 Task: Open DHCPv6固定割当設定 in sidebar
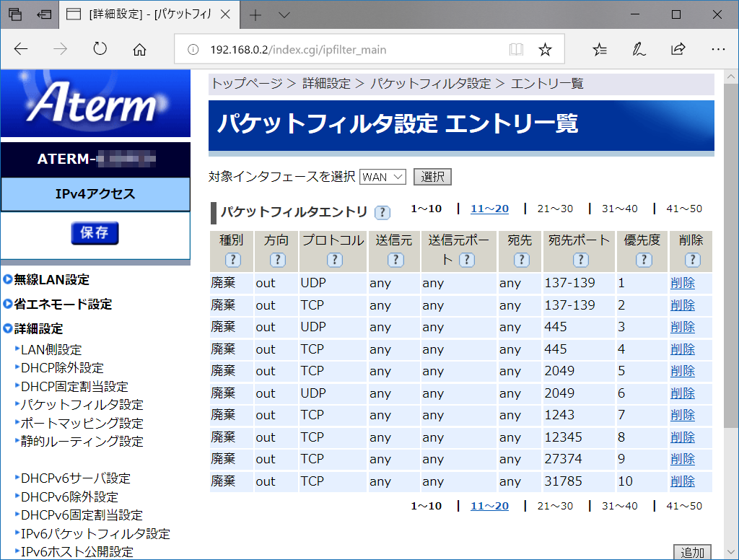pos(82,515)
